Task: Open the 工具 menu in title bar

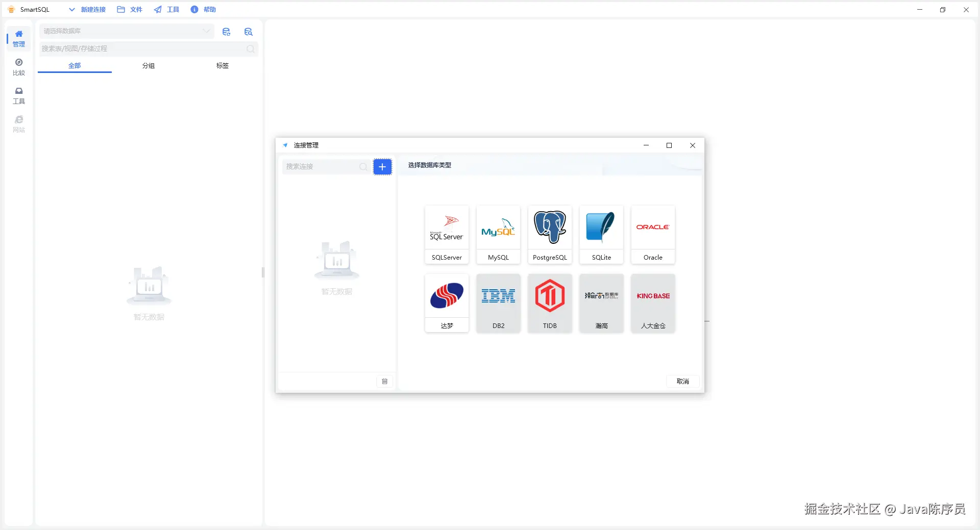Action: point(166,10)
